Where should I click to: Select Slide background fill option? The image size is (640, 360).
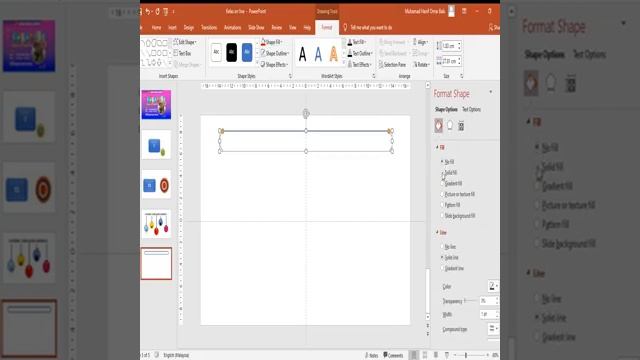point(442,216)
